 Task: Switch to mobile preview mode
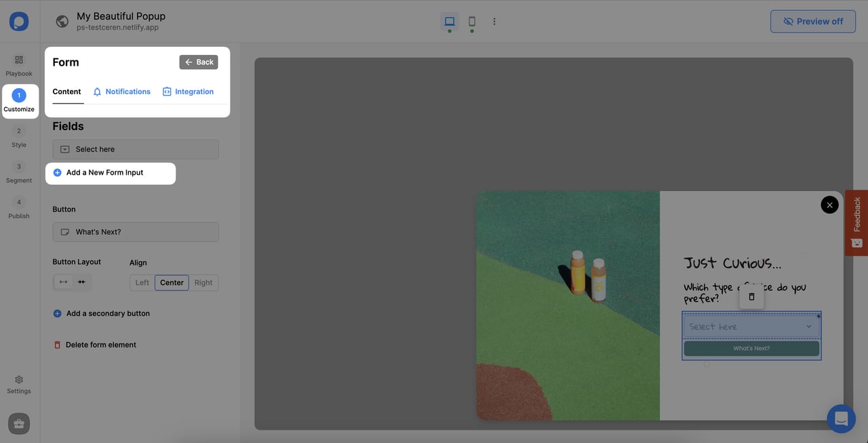(x=471, y=21)
